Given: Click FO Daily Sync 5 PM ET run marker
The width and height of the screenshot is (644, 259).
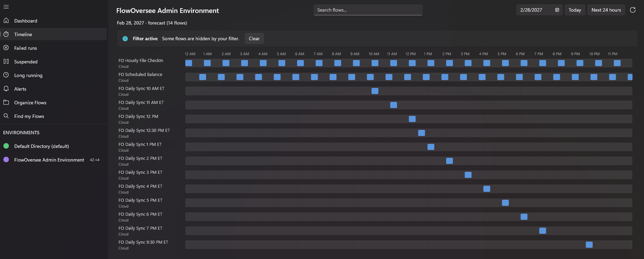Looking at the screenshot, I should tap(505, 203).
